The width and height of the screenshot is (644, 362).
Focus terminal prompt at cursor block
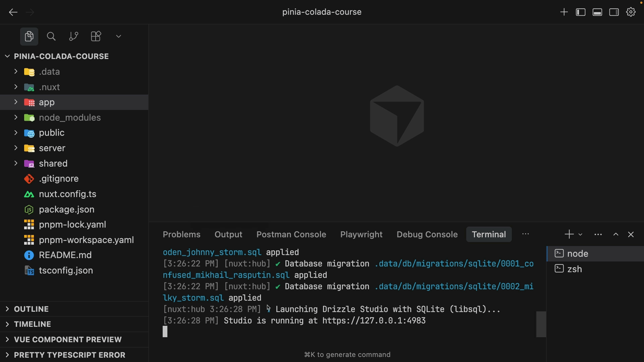pyautogui.click(x=165, y=332)
